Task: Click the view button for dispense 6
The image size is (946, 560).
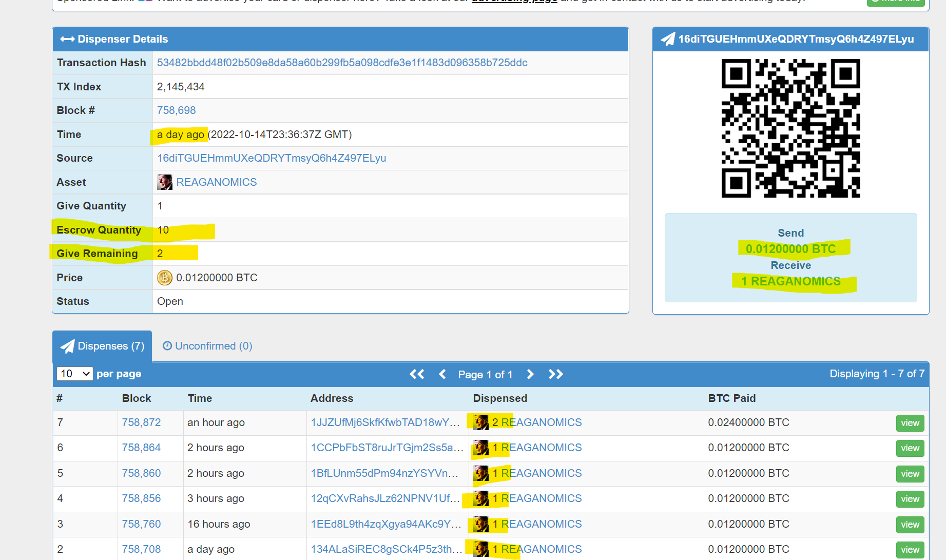Action: [x=910, y=448]
